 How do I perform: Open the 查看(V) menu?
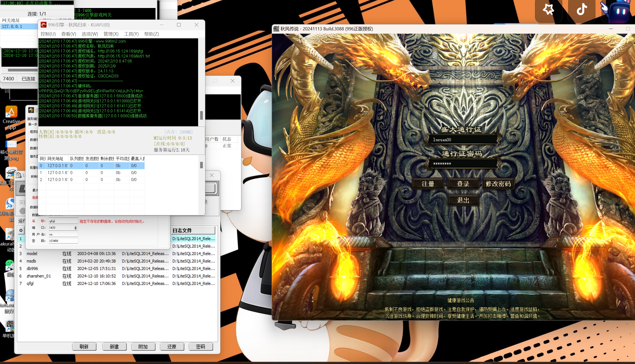click(x=69, y=34)
